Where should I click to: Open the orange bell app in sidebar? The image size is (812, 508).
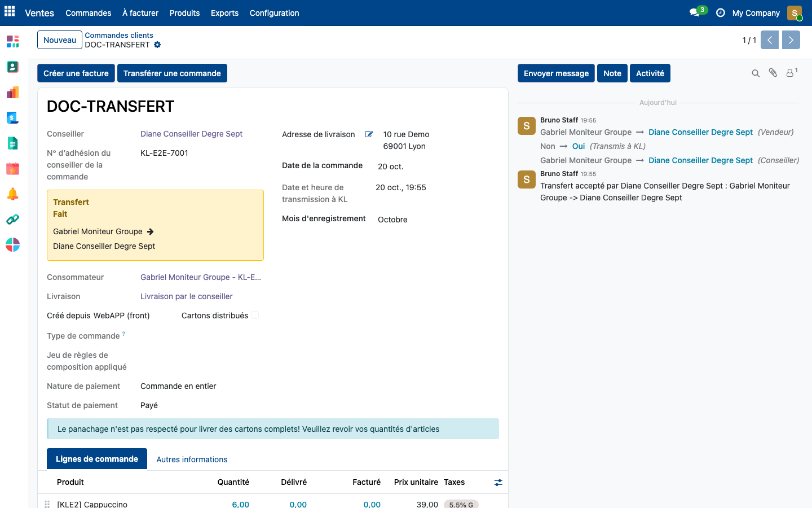coord(12,194)
